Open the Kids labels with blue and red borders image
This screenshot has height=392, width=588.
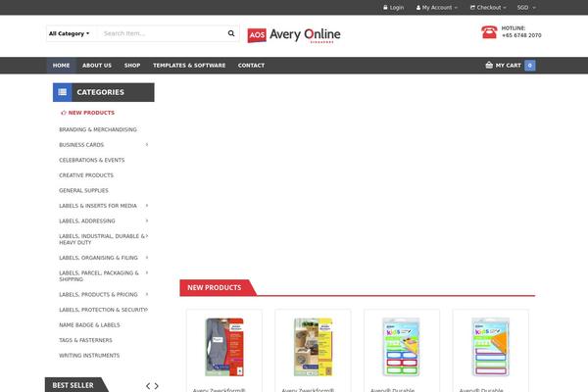pos(402,347)
